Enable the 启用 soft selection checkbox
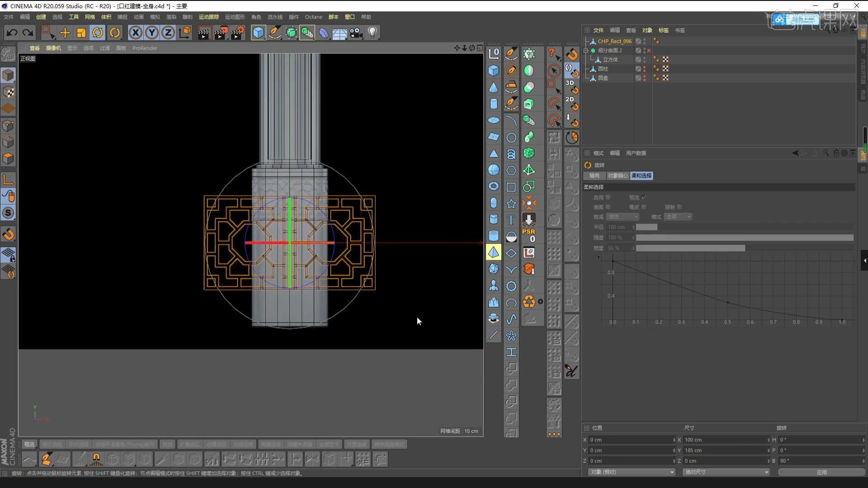The height and width of the screenshot is (488, 868). [608, 197]
